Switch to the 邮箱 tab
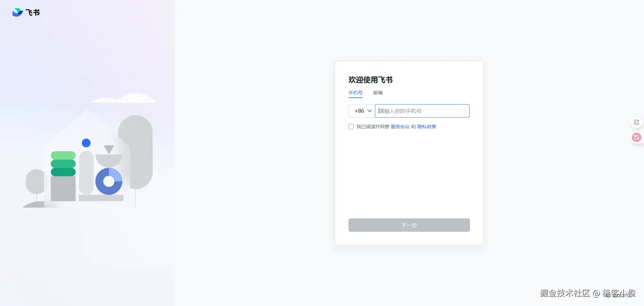The image size is (644, 306). (378, 93)
